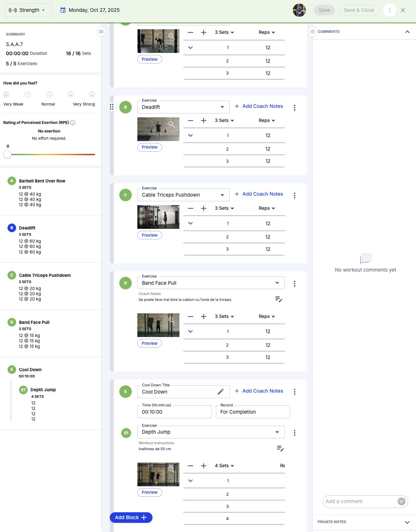Expand the Private Notes section

tap(407, 522)
